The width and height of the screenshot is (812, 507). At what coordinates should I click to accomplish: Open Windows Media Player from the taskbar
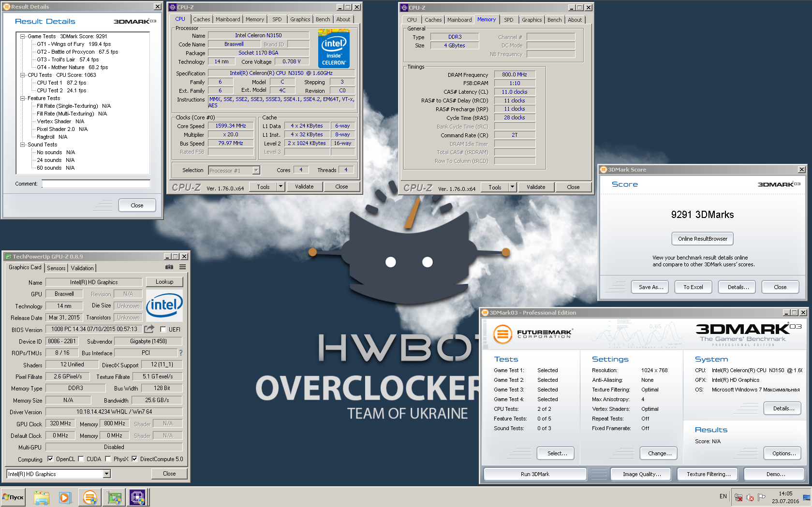point(65,497)
